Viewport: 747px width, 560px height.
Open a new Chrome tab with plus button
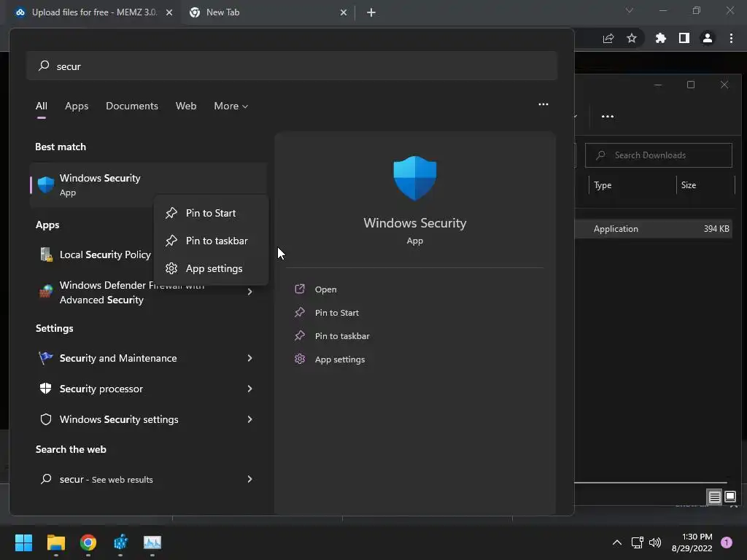(371, 12)
